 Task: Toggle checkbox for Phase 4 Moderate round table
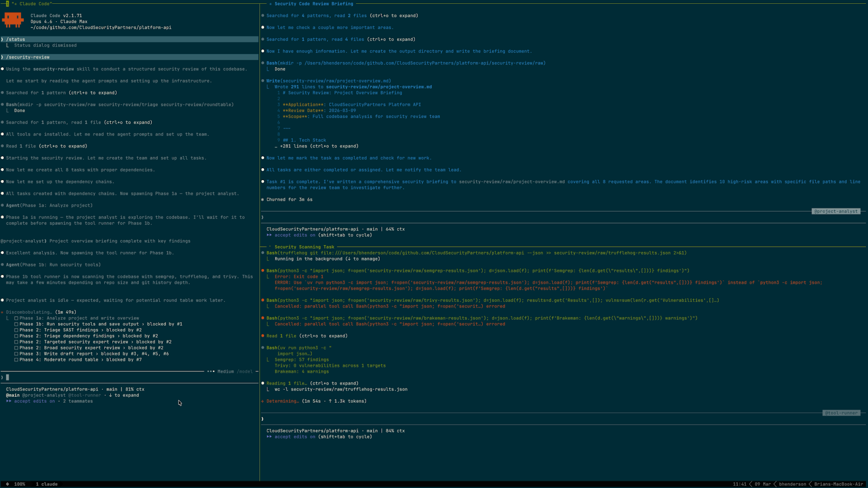[x=16, y=360]
